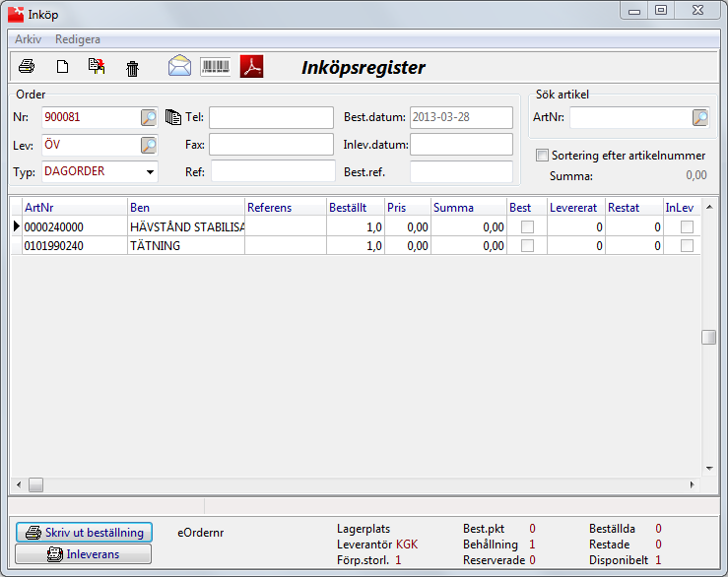This screenshot has height=577, width=728.
Task: Create a new order with blank page icon
Action: coord(62,67)
